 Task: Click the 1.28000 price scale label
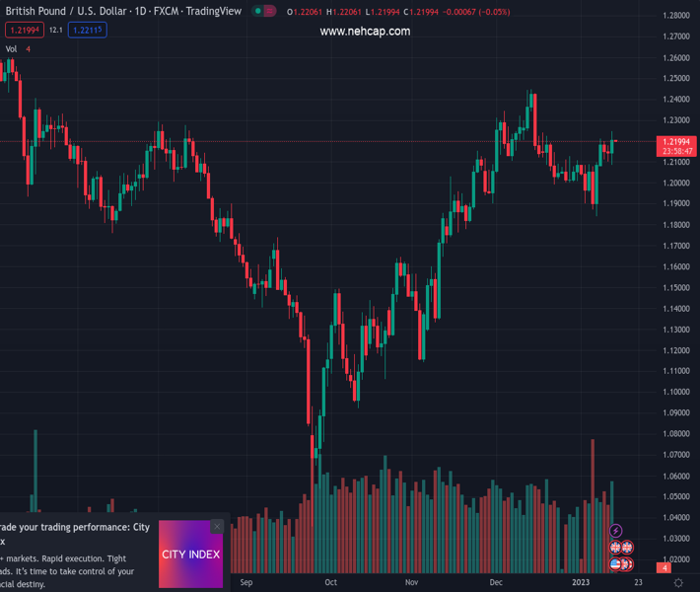click(x=676, y=16)
